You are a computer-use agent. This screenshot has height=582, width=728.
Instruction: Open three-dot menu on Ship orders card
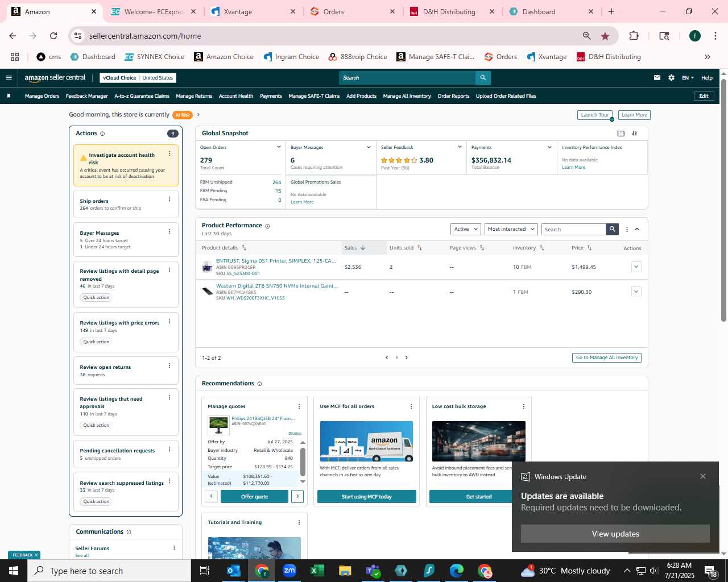(x=169, y=199)
